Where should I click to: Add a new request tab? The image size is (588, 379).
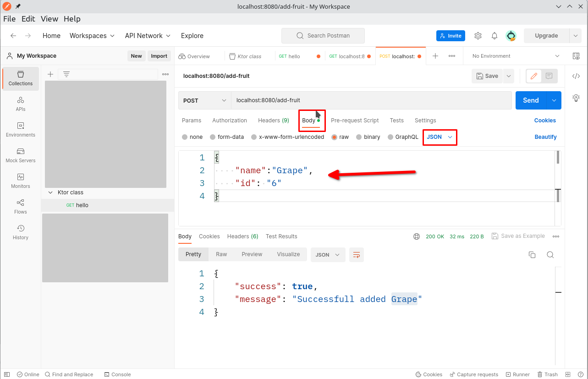coord(435,56)
